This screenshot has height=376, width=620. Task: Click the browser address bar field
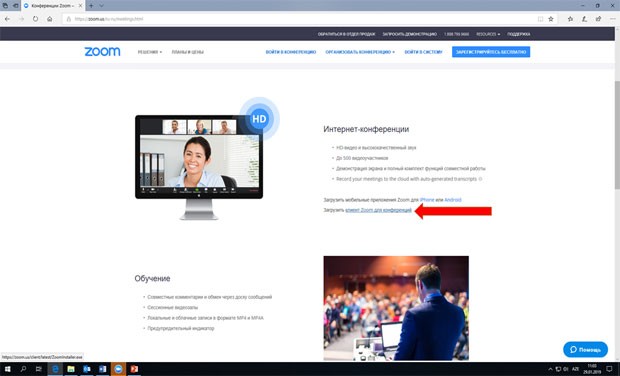tap(301, 19)
